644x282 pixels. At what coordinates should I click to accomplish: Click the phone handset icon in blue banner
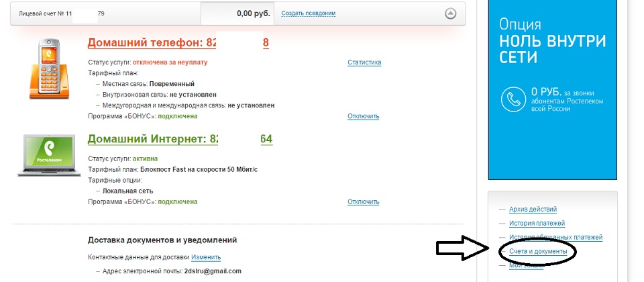tap(513, 99)
